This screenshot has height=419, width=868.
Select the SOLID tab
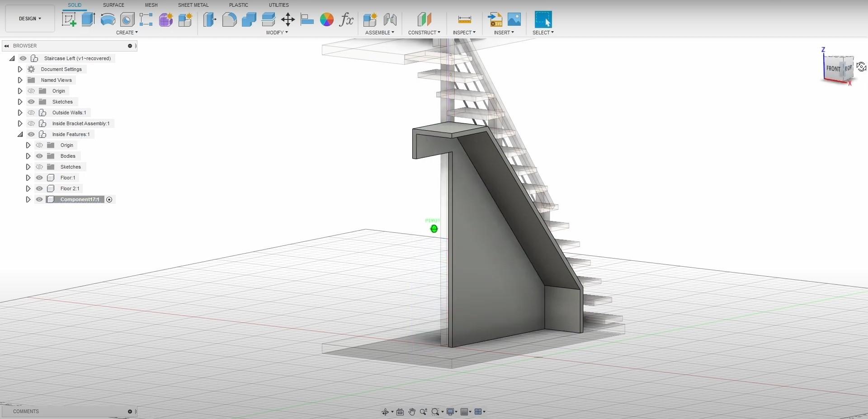click(x=75, y=5)
